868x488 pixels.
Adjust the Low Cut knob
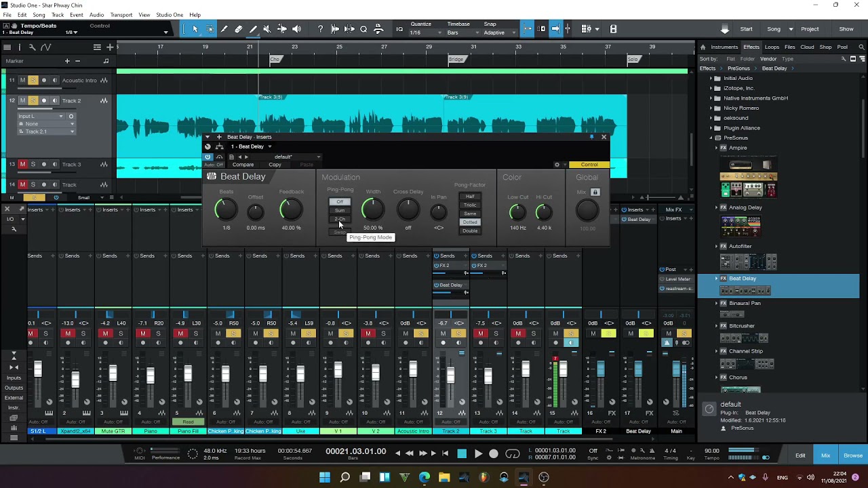click(517, 213)
